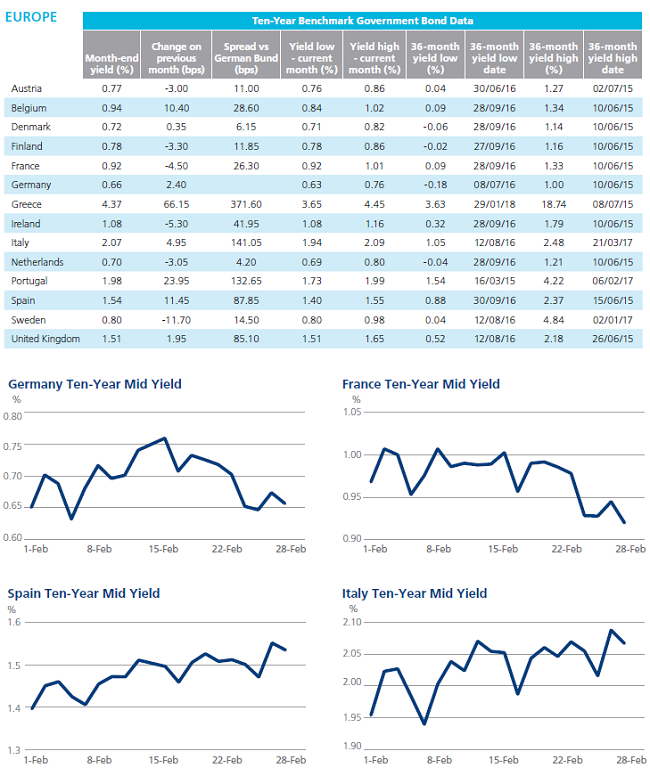Select the Greece row label

coord(26,204)
